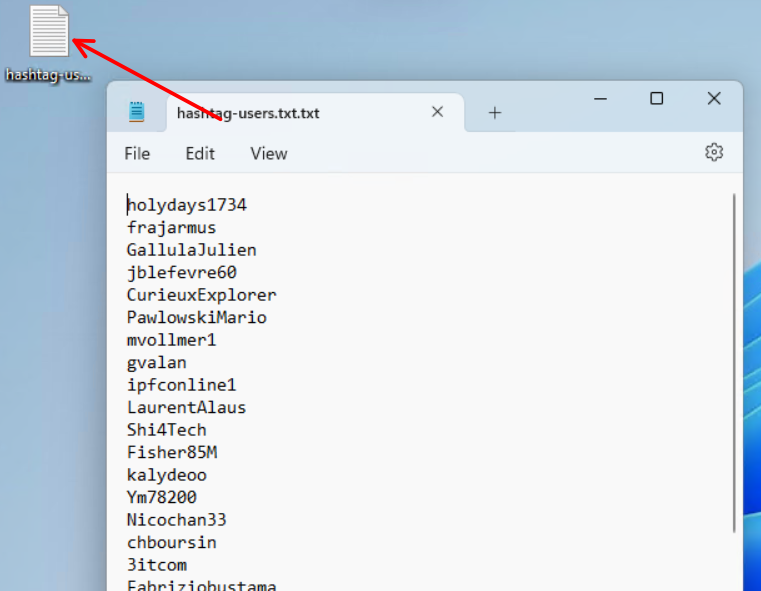Open the View menu
761x591 pixels.
click(268, 153)
